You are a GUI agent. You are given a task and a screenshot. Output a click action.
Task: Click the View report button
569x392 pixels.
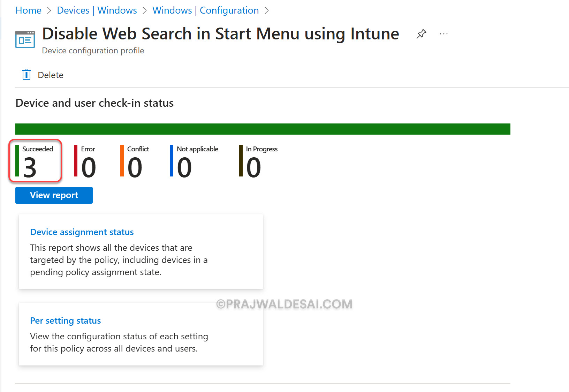(54, 195)
